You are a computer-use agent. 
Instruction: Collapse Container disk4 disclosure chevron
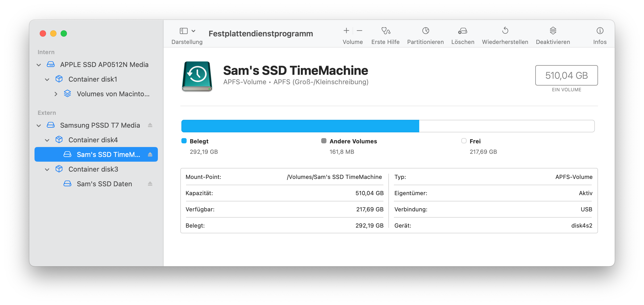pos(47,140)
